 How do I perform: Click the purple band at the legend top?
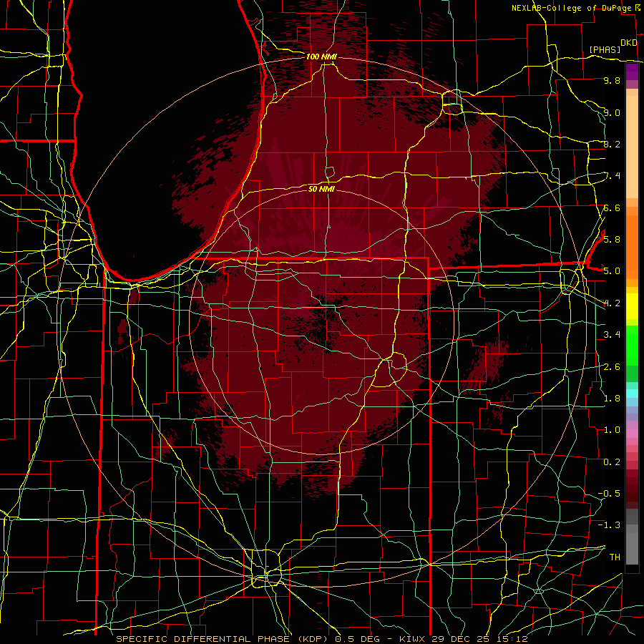pyautogui.click(x=632, y=72)
